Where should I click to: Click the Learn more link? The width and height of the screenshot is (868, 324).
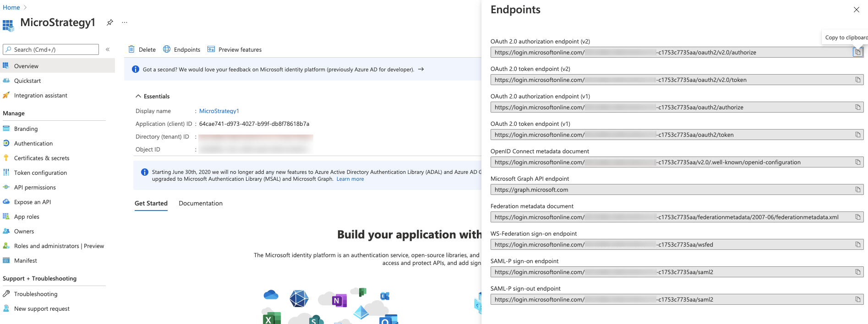[350, 179]
